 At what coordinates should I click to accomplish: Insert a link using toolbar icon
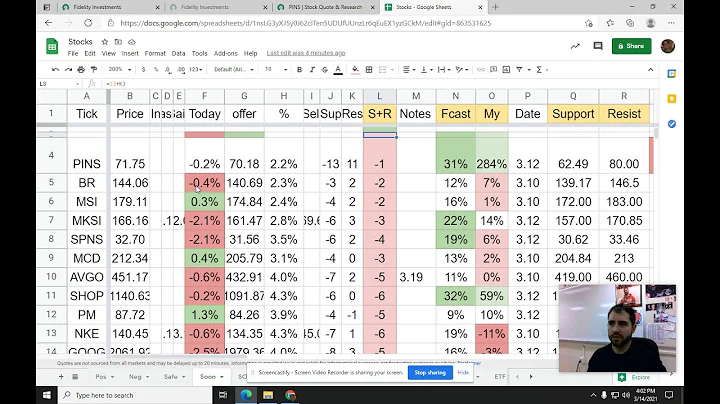tap(481, 70)
